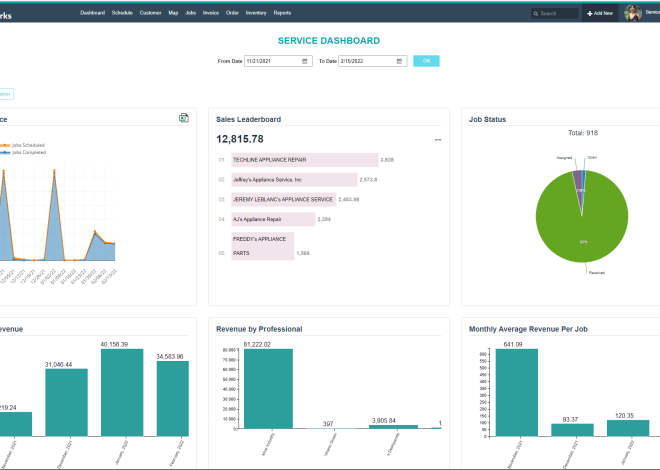Apply the date range with OK
660x470 pixels.
[426, 61]
